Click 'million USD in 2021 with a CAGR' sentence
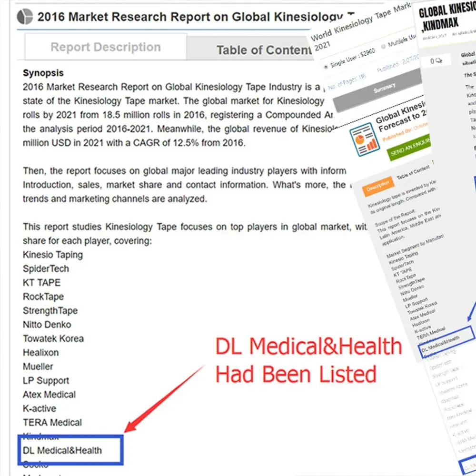The image size is (476, 476). (x=134, y=143)
